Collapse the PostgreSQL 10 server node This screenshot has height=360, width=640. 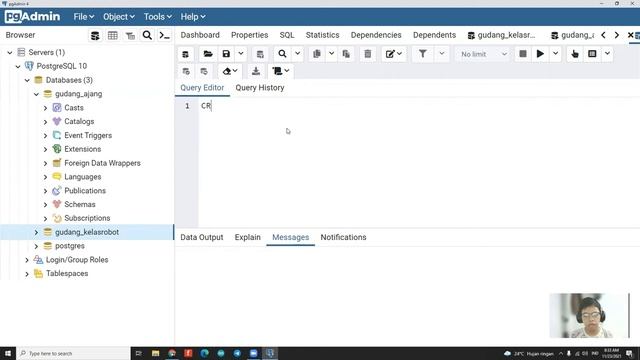click(18, 66)
